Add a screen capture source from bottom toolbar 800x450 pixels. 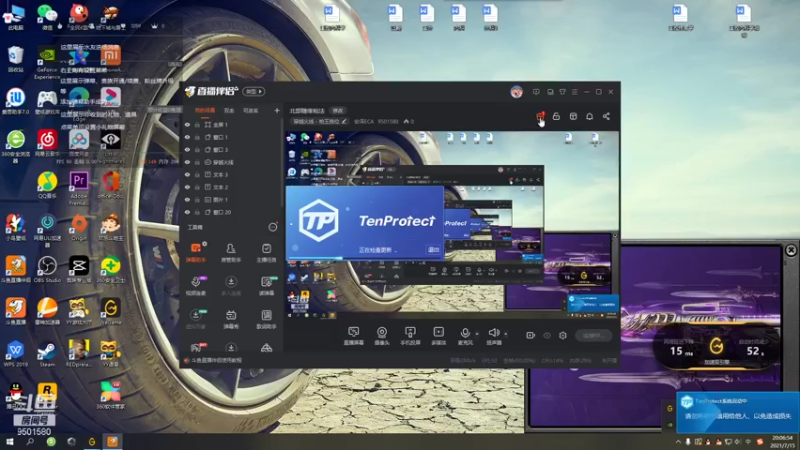pos(354,336)
